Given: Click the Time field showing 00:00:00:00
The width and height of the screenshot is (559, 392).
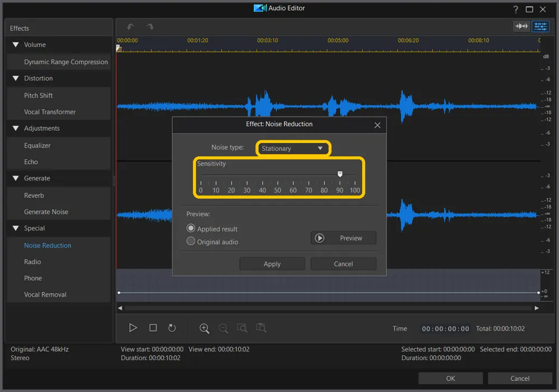Looking at the screenshot, I should 446,329.
